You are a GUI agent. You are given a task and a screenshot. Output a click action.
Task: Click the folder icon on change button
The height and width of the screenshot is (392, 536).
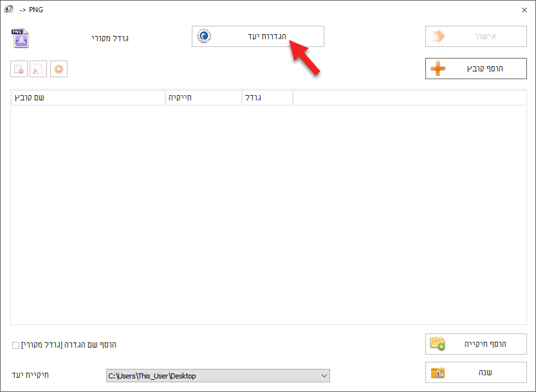click(438, 373)
